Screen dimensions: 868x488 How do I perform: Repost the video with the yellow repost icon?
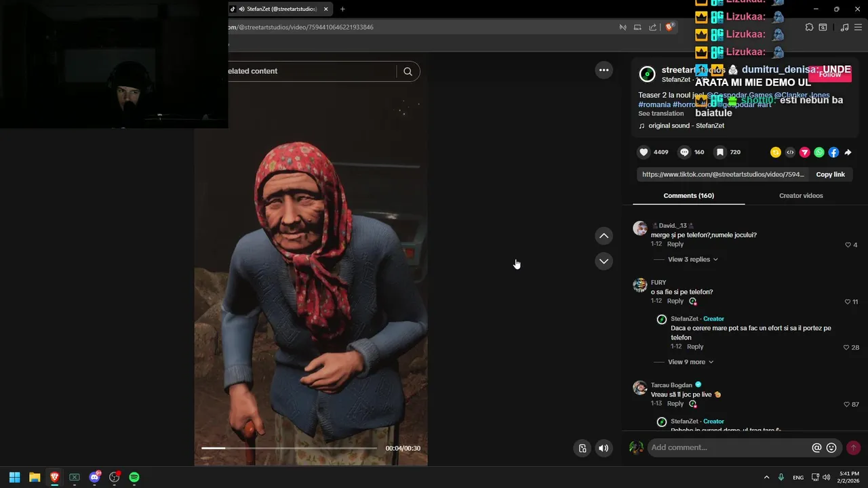(776, 152)
